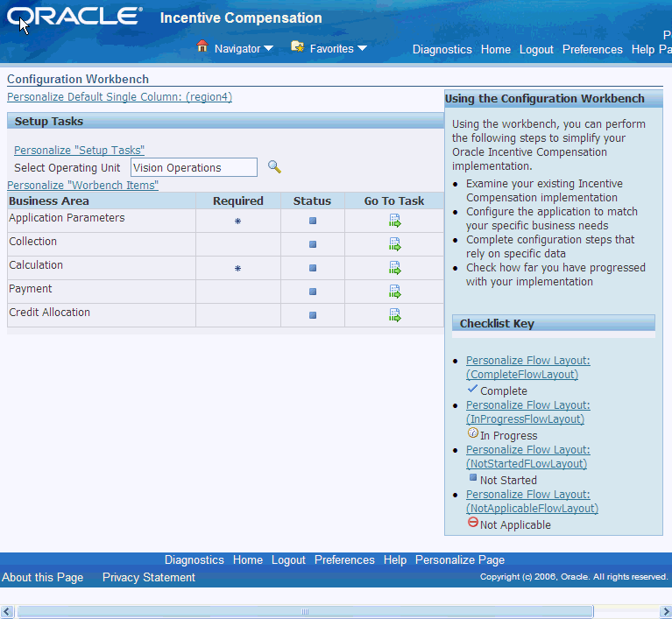The height and width of the screenshot is (619, 672).
Task: Click the Using the Configuration Workbench heading
Action: [x=545, y=99]
